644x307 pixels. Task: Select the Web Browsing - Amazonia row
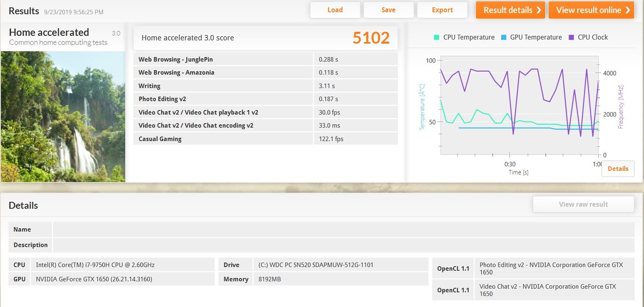[266, 73]
